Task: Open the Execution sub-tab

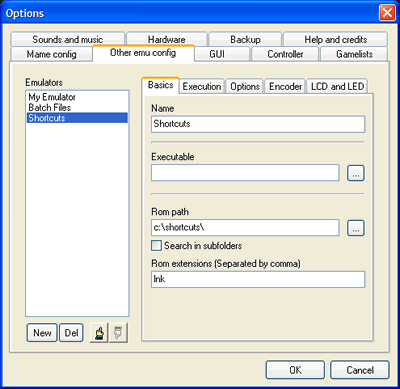Action: pyautogui.click(x=202, y=86)
